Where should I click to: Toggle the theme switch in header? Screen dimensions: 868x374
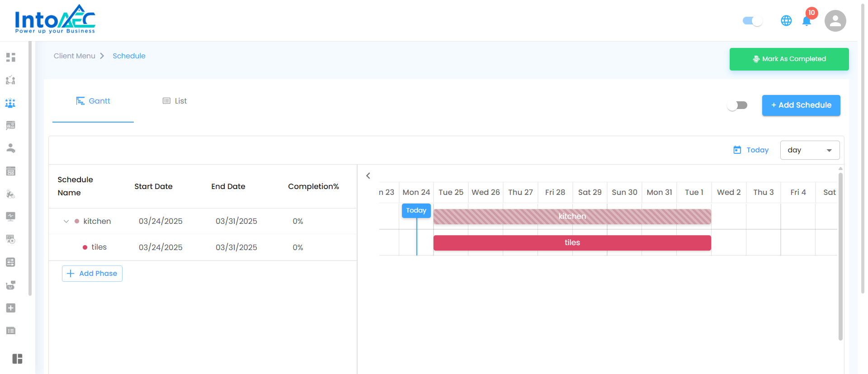tap(753, 21)
